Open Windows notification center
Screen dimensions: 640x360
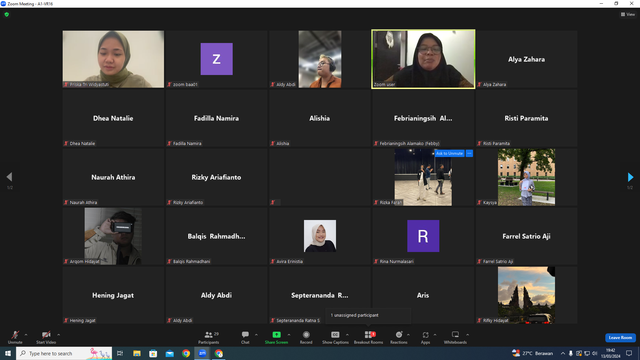[629, 353]
